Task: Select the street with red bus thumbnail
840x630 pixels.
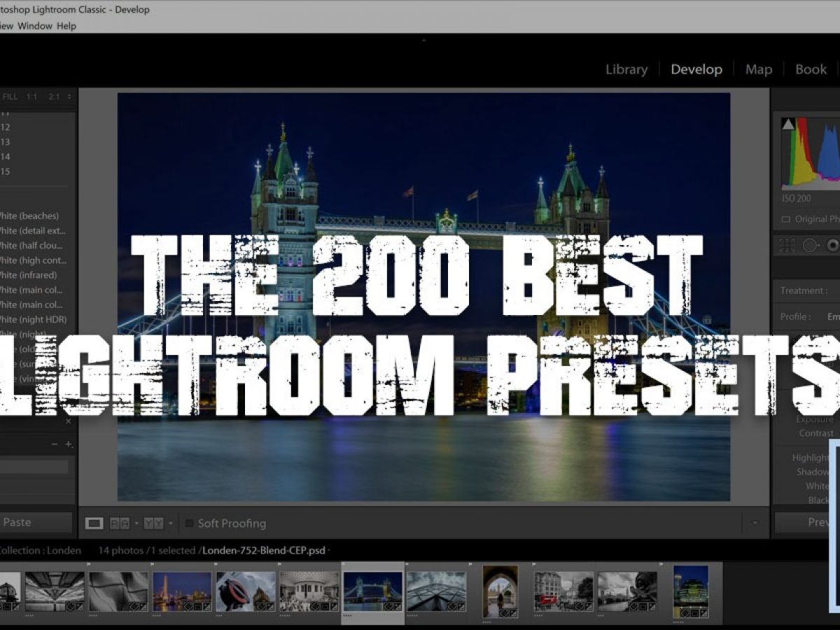Action: (x=563, y=591)
